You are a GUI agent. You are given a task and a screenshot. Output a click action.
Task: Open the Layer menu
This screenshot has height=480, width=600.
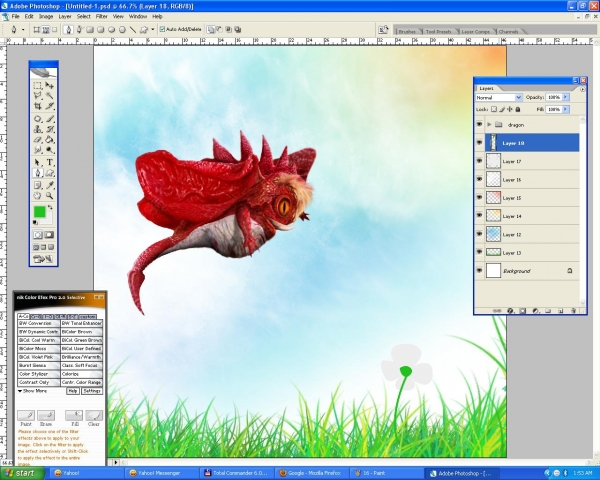coord(65,16)
